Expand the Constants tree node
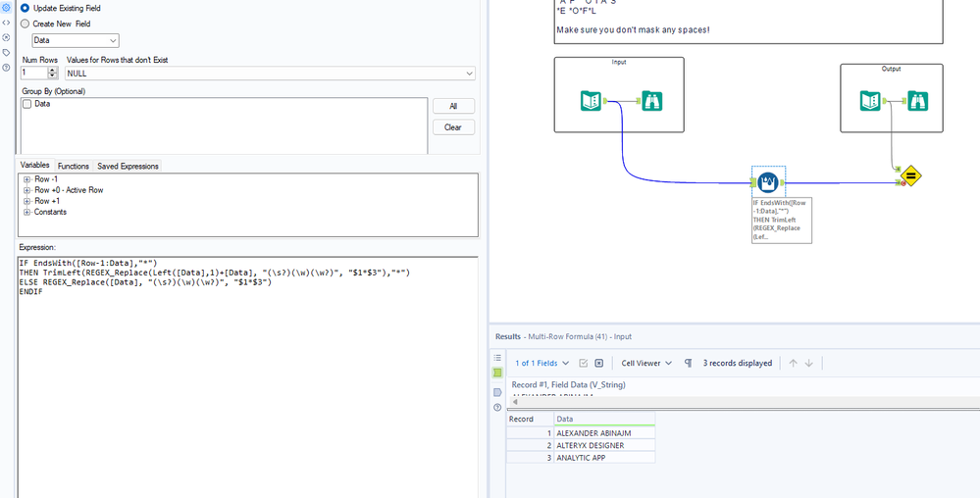 pyautogui.click(x=26, y=212)
